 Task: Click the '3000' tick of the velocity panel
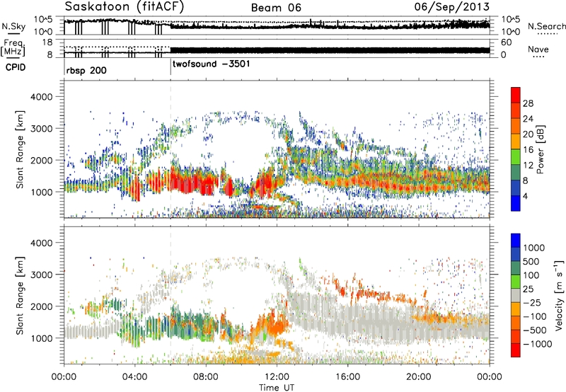(x=41, y=275)
